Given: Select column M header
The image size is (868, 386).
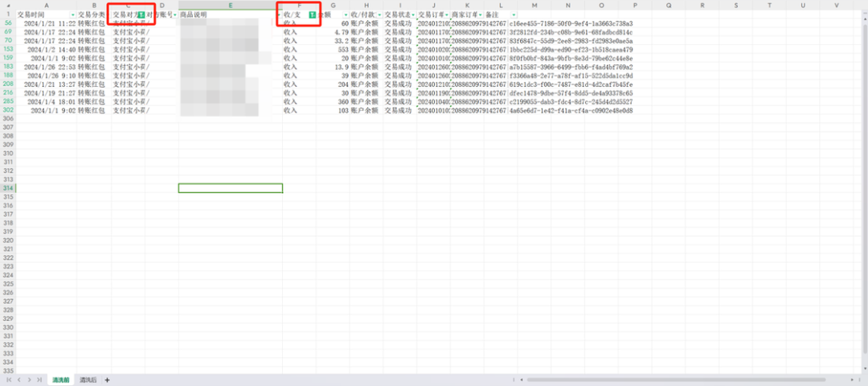Looking at the screenshot, I should pyautogui.click(x=534, y=5).
